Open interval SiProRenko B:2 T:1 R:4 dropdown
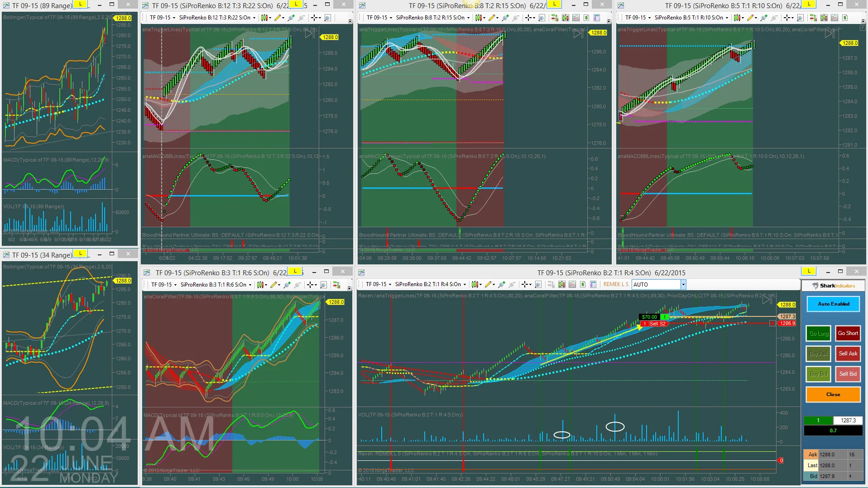868x488 pixels. click(x=431, y=284)
